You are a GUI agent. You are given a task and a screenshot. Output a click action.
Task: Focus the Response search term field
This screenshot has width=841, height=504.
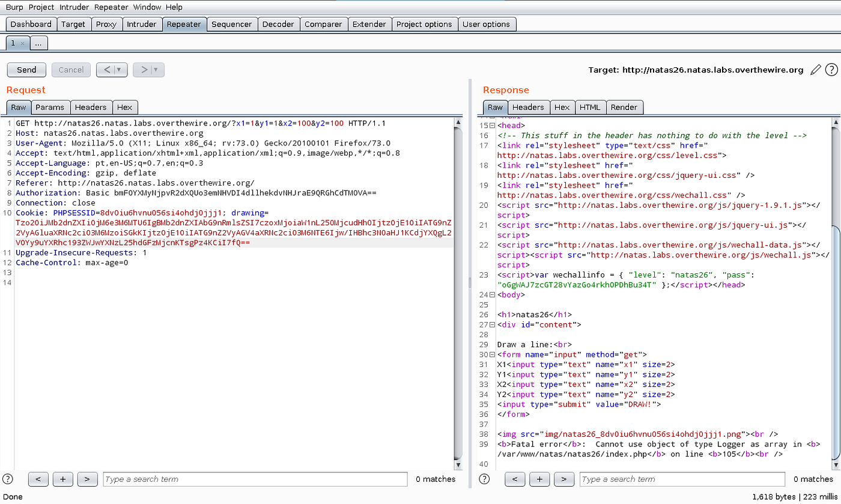[x=682, y=479]
